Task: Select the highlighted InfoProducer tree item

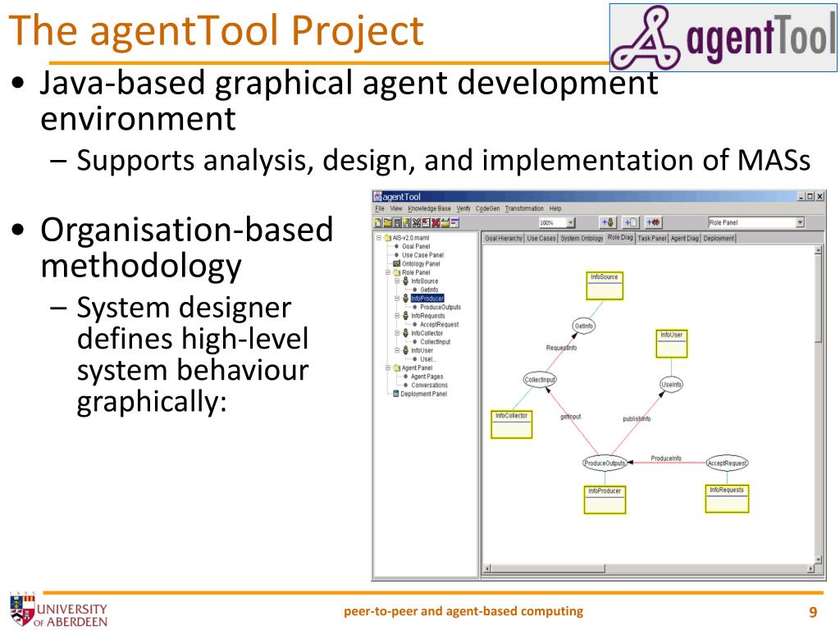Action: click(427, 299)
